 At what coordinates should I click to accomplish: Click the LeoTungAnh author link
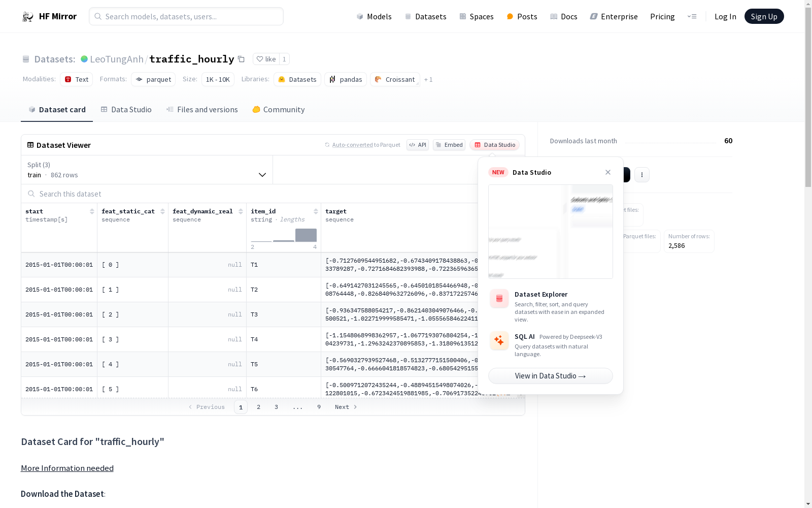[x=117, y=59]
